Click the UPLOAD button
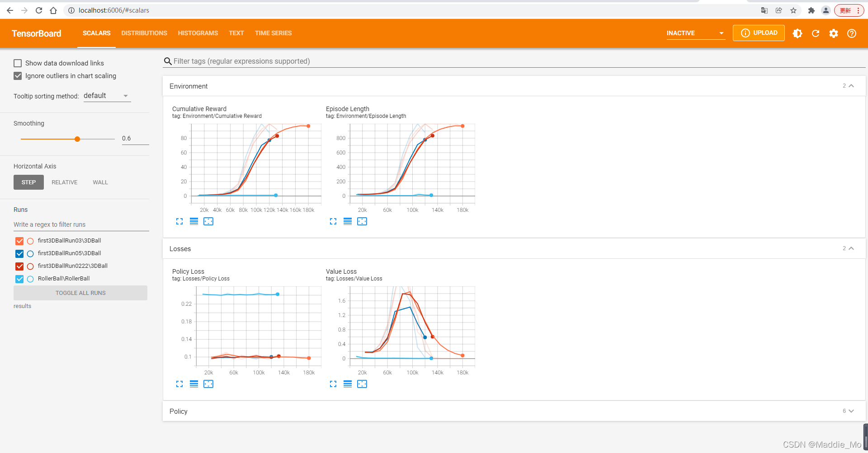The image size is (868, 453). (759, 33)
